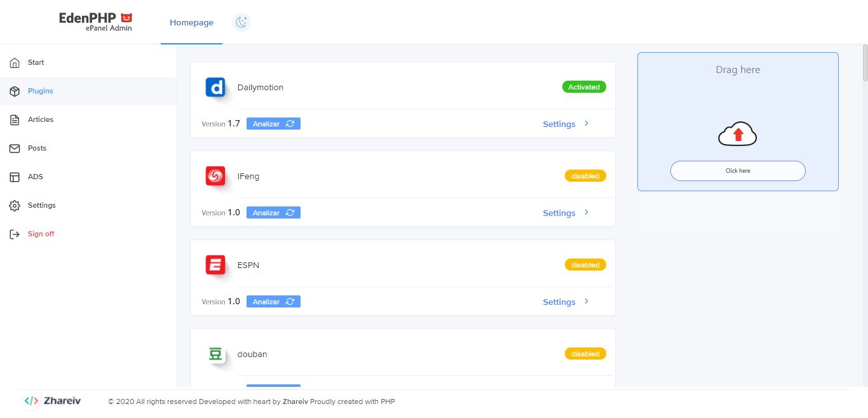Image resolution: width=868 pixels, height=418 pixels.
Task: Toggle dark mode moon icon
Action: (x=241, y=22)
